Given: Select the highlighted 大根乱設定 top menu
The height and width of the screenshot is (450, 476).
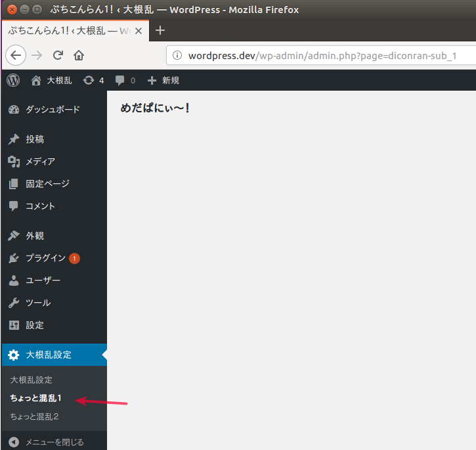Looking at the screenshot, I should coord(54,355).
